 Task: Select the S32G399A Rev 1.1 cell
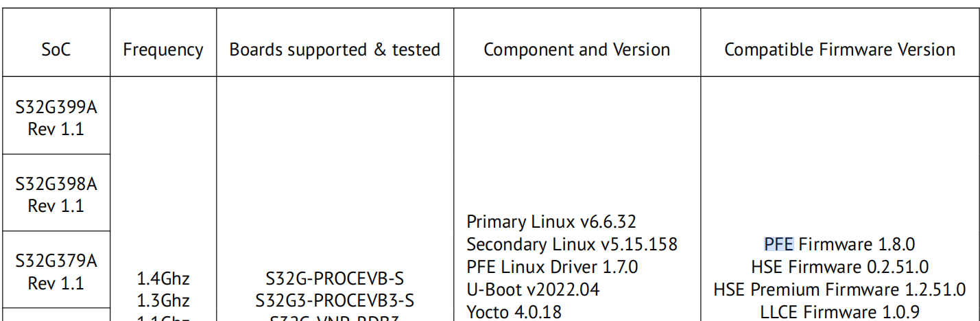pos(56,117)
